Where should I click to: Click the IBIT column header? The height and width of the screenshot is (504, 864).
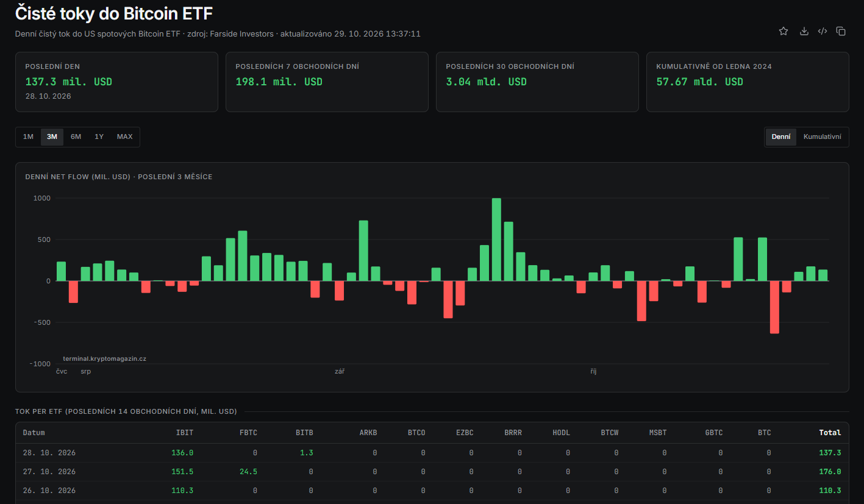point(184,433)
